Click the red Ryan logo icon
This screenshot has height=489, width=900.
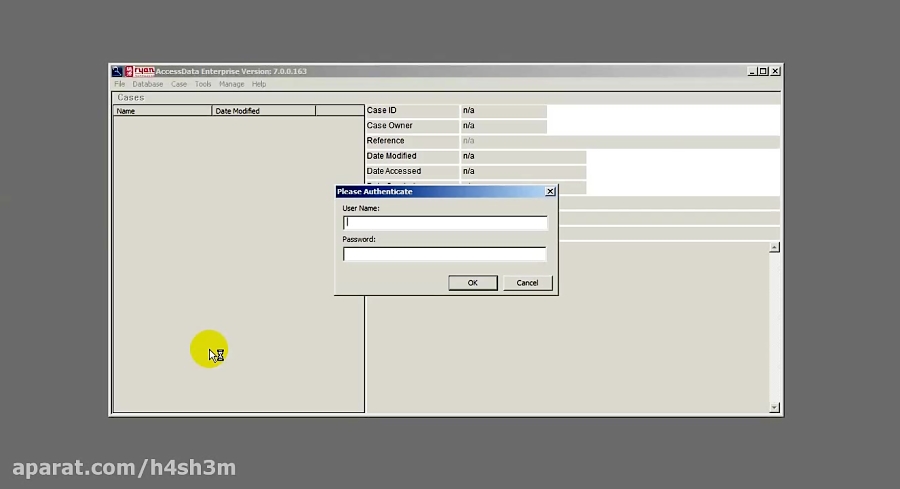pos(140,71)
